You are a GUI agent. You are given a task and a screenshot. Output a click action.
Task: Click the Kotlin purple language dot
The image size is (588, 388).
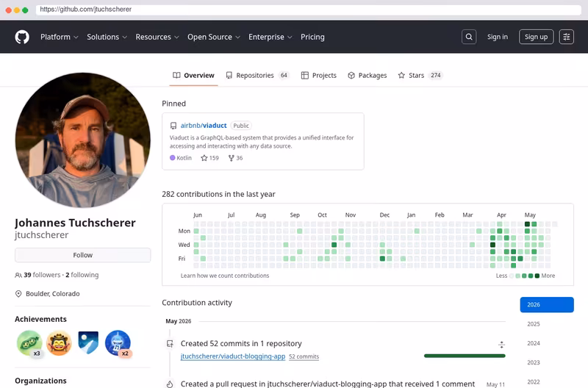pos(173,158)
